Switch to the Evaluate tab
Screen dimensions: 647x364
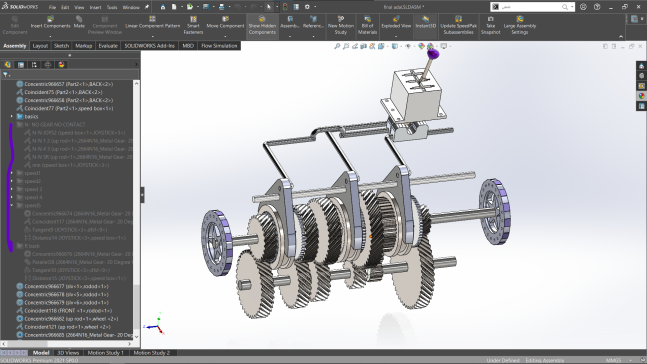pyautogui.click(x=108, y=46)
